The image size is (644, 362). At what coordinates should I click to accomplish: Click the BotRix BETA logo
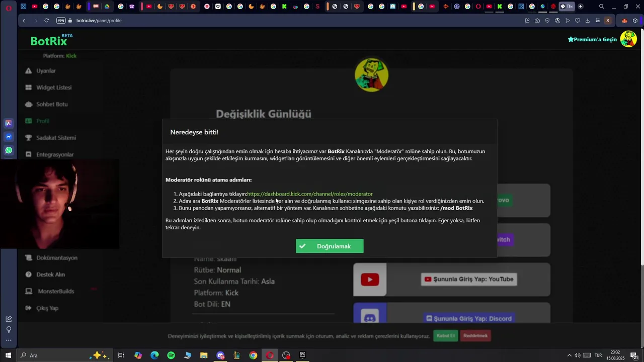click(51, 40)
